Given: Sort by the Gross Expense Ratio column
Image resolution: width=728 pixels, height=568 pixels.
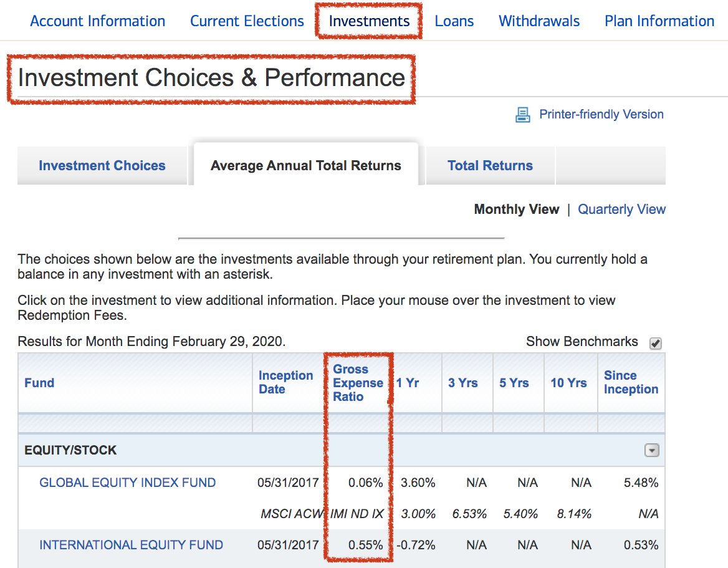Looking at the screenshot, I should (358, 383).
